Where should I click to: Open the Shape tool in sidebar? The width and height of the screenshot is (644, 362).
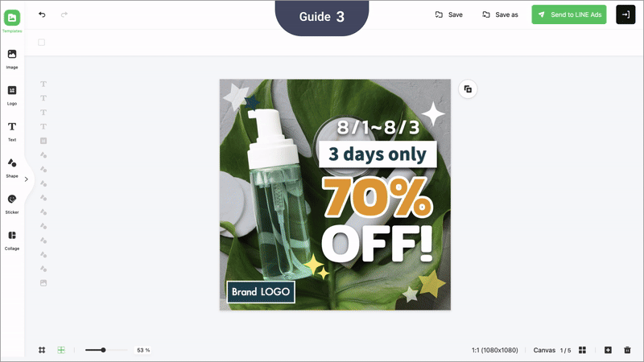point(12,163)
